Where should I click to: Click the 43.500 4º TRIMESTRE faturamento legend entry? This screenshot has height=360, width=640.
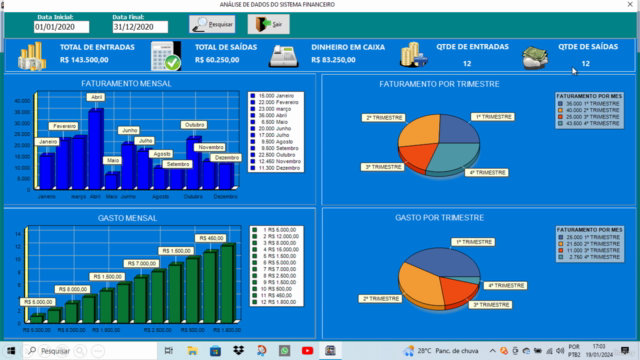click(589, 123)
